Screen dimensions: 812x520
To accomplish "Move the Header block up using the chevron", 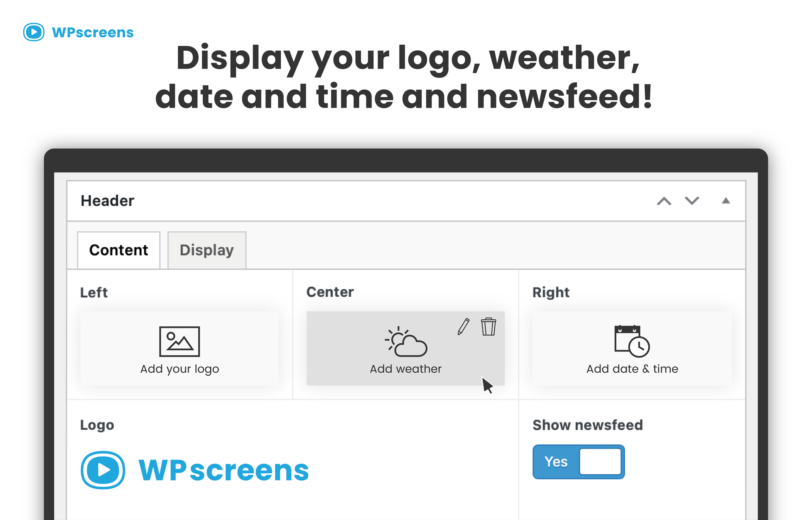I will coord(664,201).
